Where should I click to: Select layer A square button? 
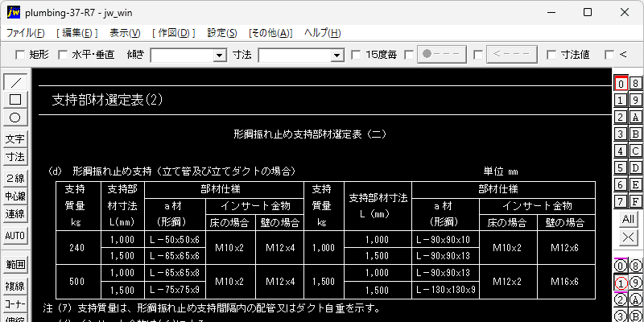(x=635, y=117)
